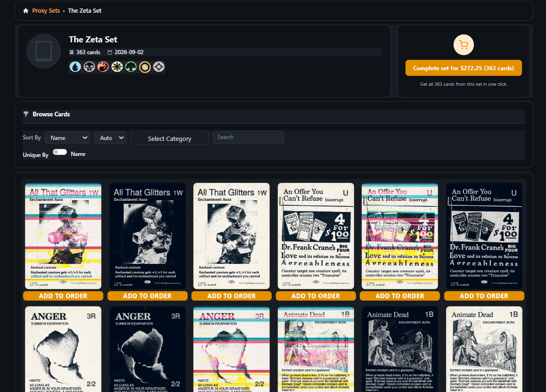Screen dimensions: 546x392
Task: Click inside the Search field
Action: (248, 138)
